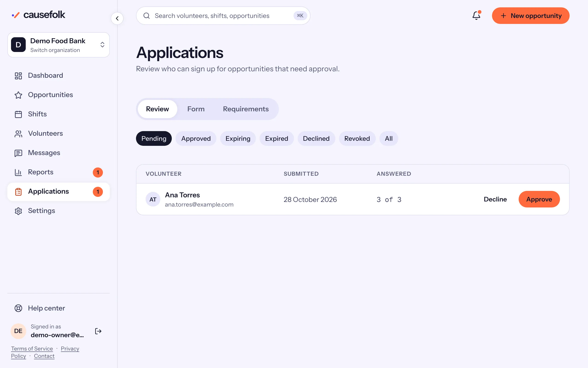Filter applications by Expired

tap(277, 138)
